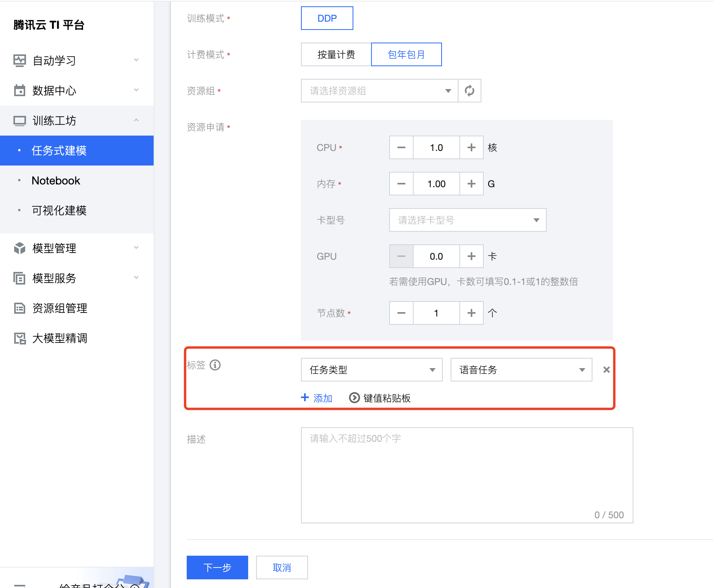Click the 键值粘贴板 clipboard icon
The height and width of the screenshot is (588, 713).
tap(354, 398)
